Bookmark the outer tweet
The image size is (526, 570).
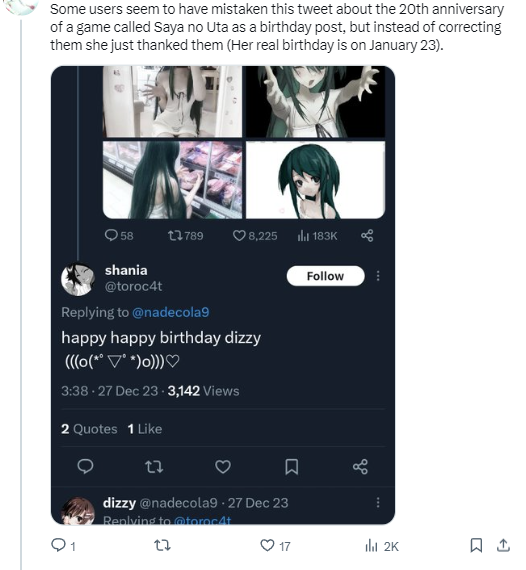point(476,545)
